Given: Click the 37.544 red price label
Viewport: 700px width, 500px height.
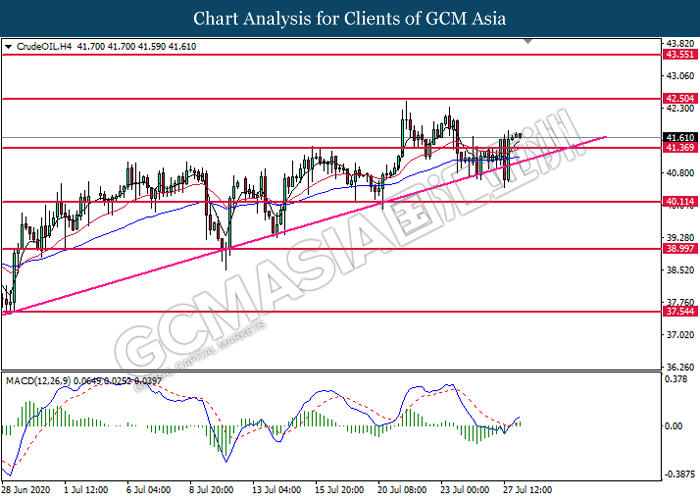Looking at the screenshot, I should tap(680, 311).
